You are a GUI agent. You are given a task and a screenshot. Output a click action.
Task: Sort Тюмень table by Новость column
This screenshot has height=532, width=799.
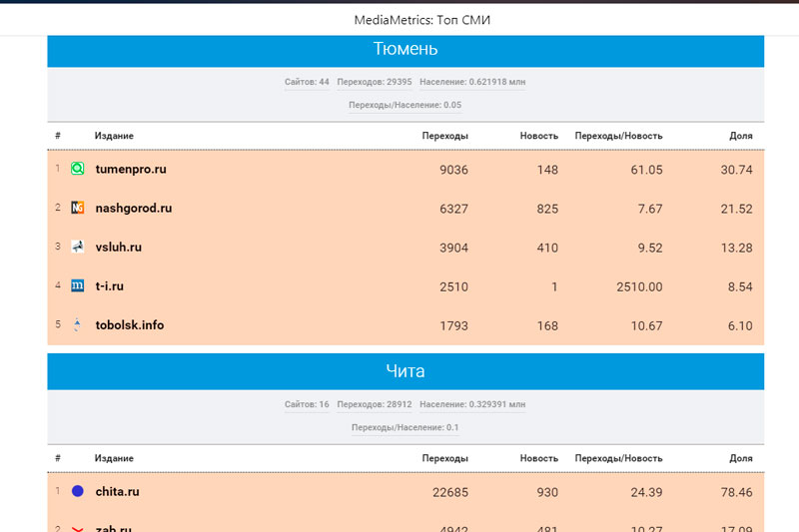pyautogui.click(x=538, y=136)
